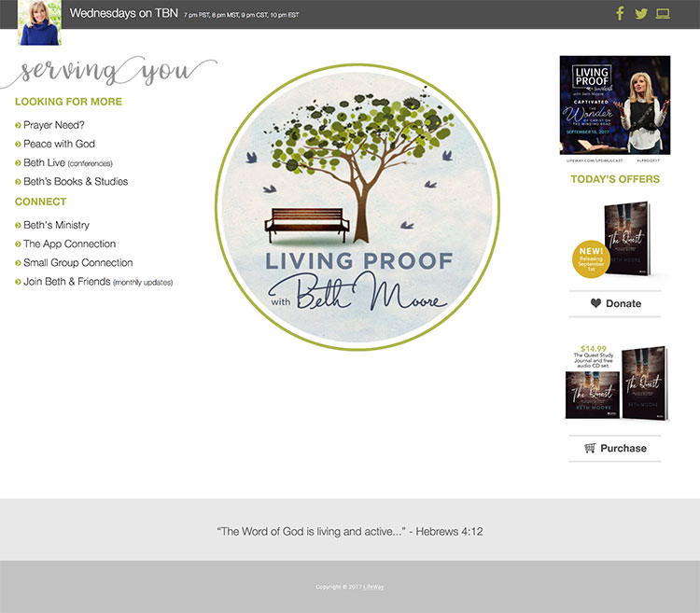The width and height of the screenshot is (700, 613).
Task: Follow the LifeWay copyright link in footer
Action: 373,587
